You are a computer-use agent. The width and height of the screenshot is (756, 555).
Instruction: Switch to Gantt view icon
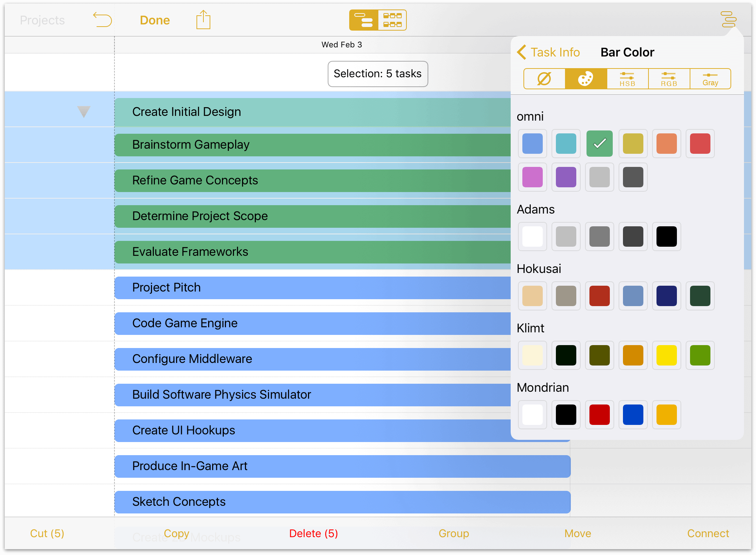point(363,20)
